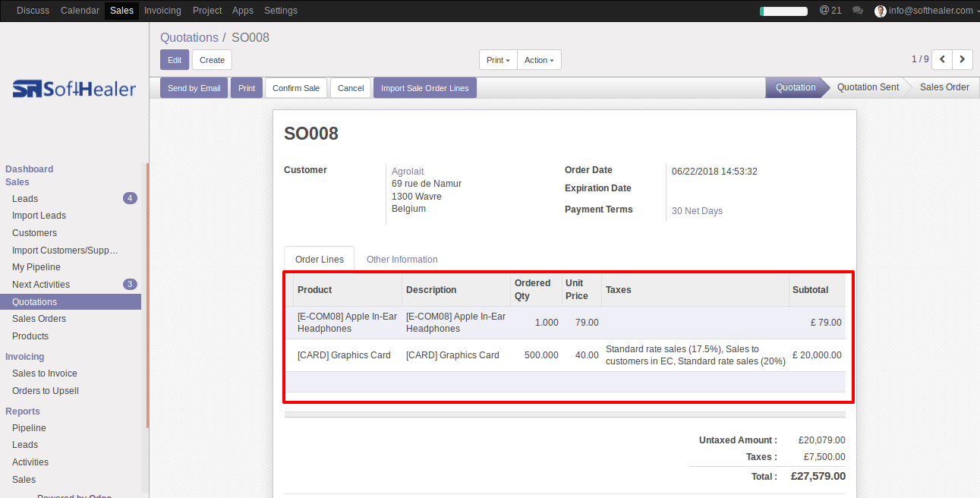Image resolution: width=980 pixels, height=498 pixels.
Task: Click the sidebar vertical scrollbar
Action: point(148,296)
